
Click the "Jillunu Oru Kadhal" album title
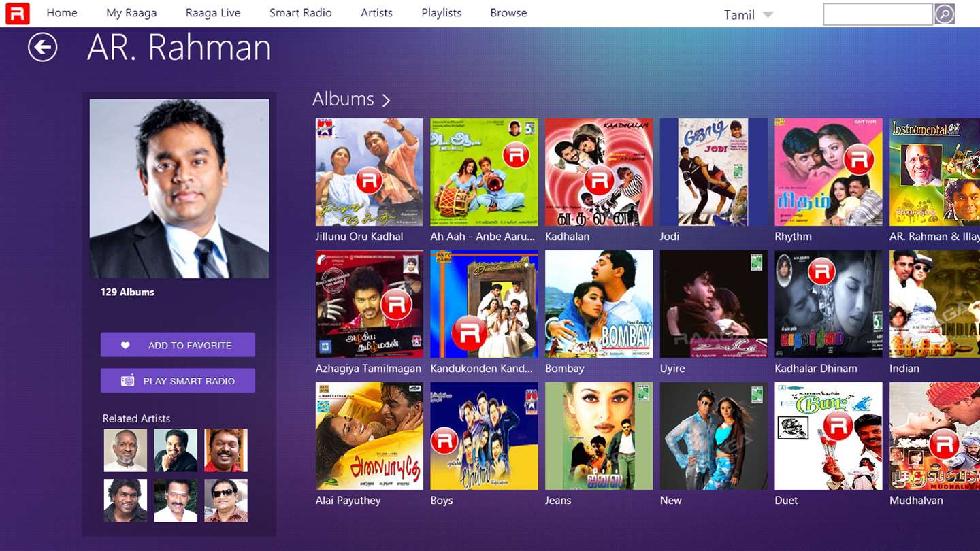[359, 237]
